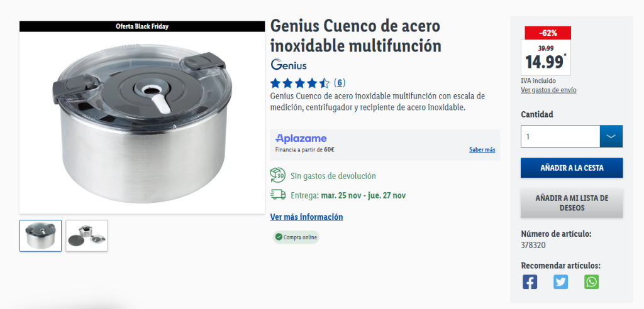The height and width of the screenshot is (309, 644).
Task: Share the product via Twitter icon
Action: tap(560, 282)
